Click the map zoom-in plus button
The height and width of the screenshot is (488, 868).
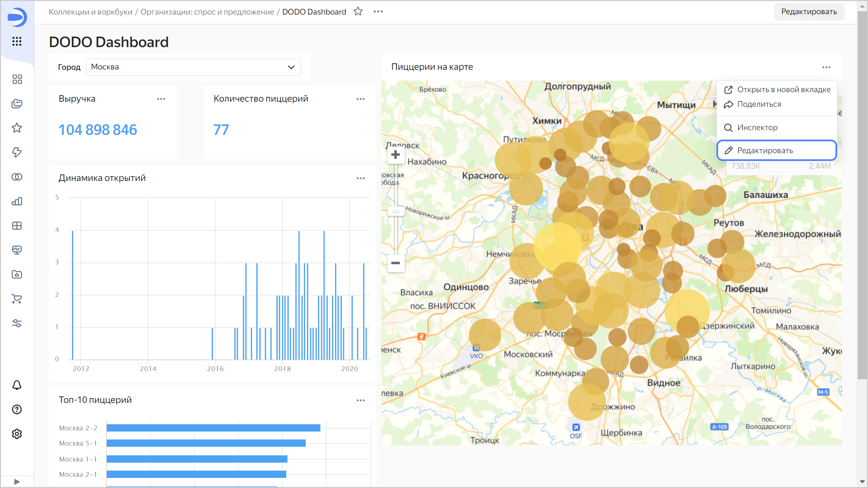[395, 155]
